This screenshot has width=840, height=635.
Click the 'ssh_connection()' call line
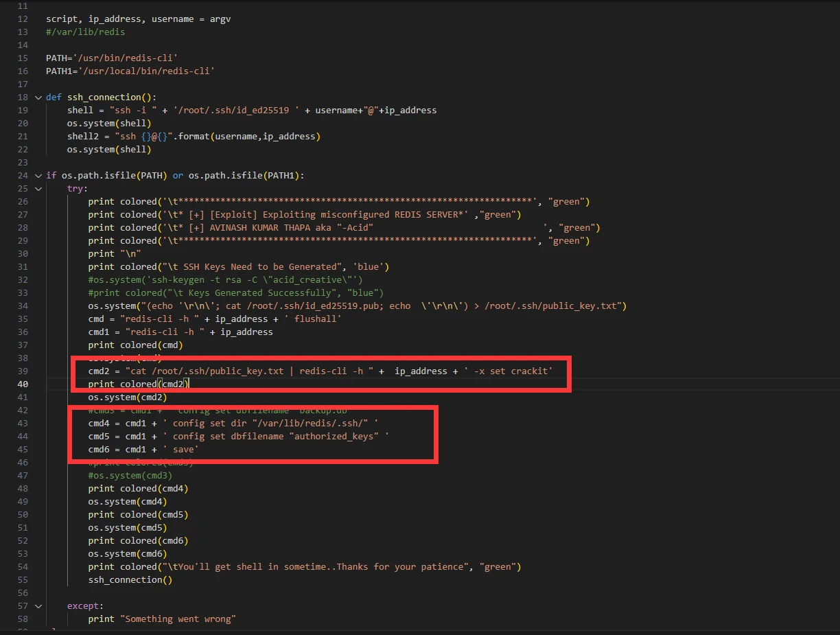coord(130,579)
